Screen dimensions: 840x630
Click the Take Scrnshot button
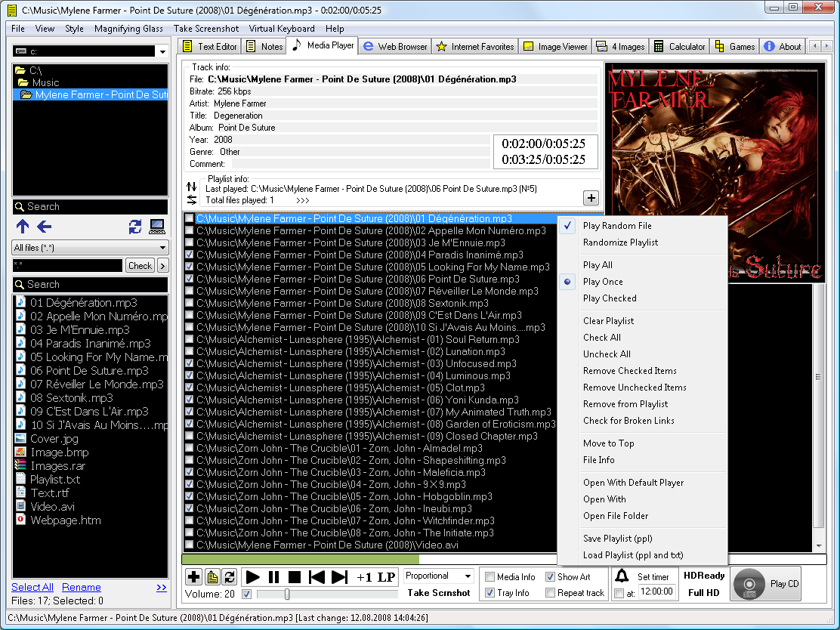point(439,592)
